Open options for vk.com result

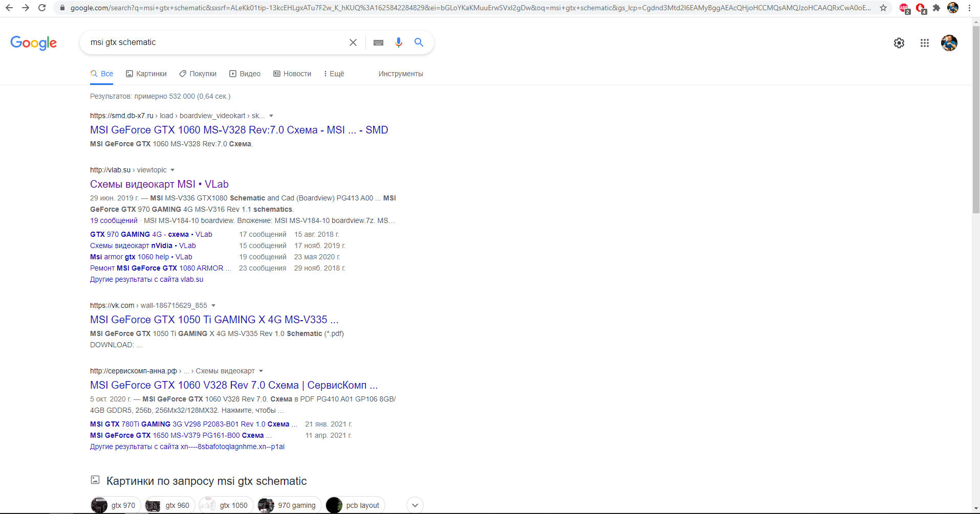click(213, 305)
